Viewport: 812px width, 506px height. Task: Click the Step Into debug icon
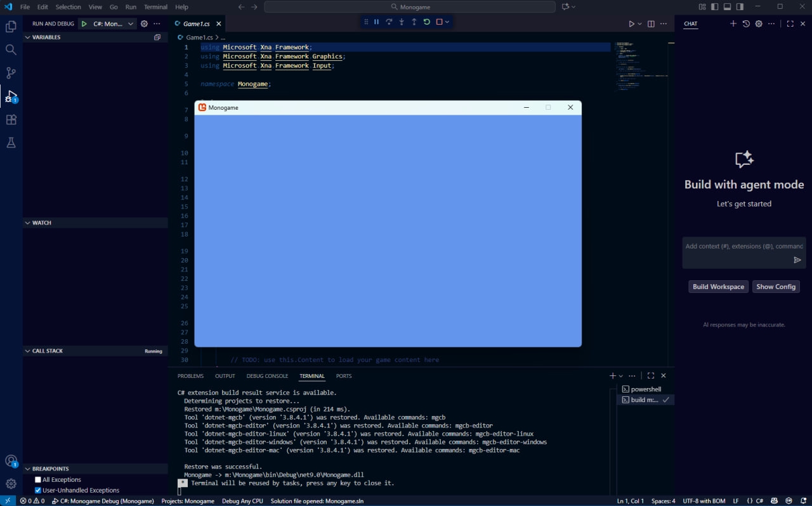pos(402,21)
